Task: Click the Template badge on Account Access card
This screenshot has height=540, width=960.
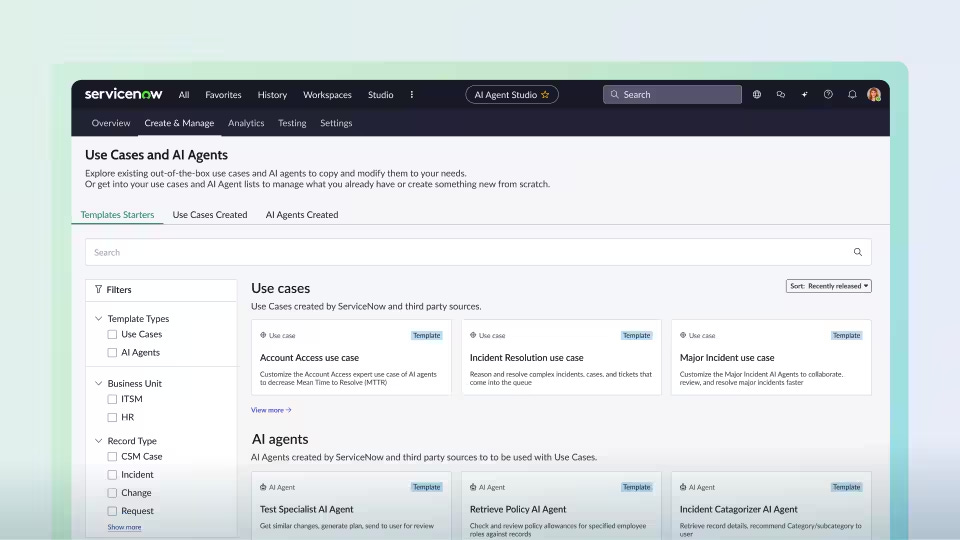Action: tap(426, 336)
